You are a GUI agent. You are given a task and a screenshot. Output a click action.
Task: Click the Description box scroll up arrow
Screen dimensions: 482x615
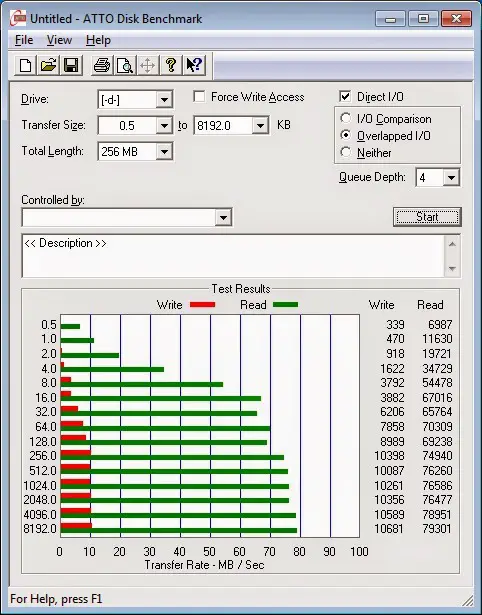coord(452,244)
